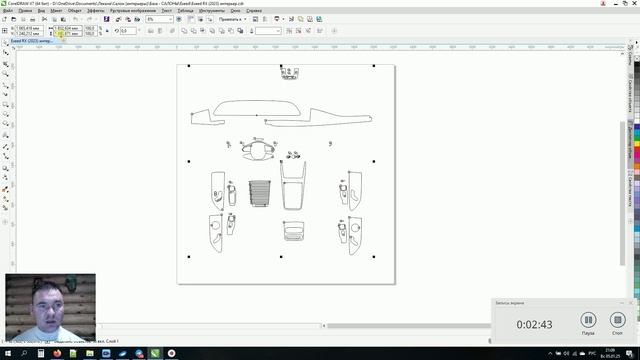Click the Undo arrow icon

coord(75,19)
